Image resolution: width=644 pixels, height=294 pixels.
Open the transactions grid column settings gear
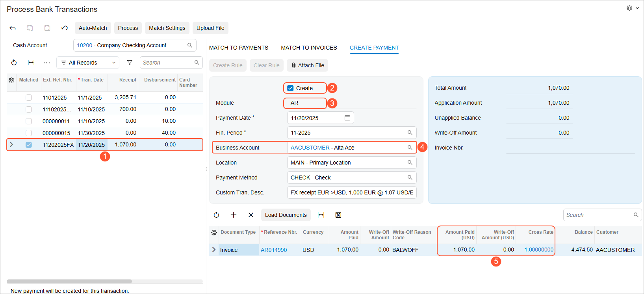tap(11, 80)
